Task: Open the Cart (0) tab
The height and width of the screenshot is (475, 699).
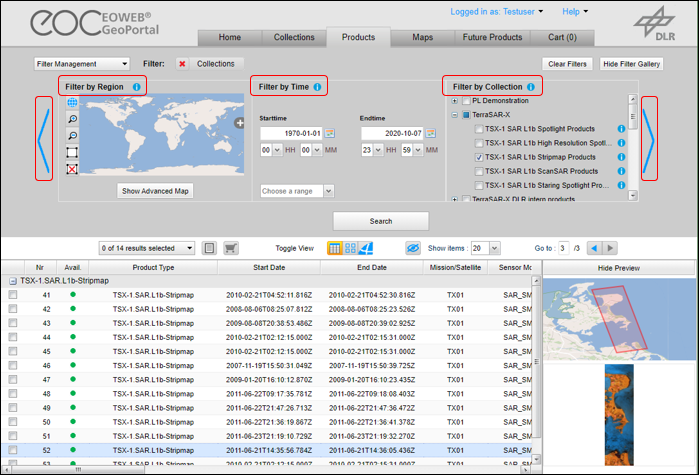Action: (562, 37)
